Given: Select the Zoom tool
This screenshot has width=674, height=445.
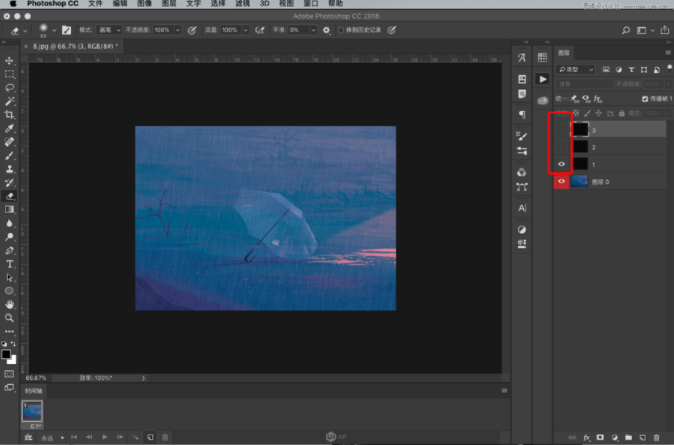Looking at the screenshot, I should coord(10,317).
